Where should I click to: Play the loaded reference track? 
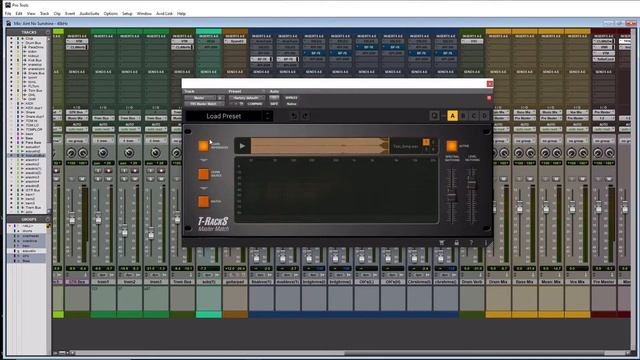(242, 146)
